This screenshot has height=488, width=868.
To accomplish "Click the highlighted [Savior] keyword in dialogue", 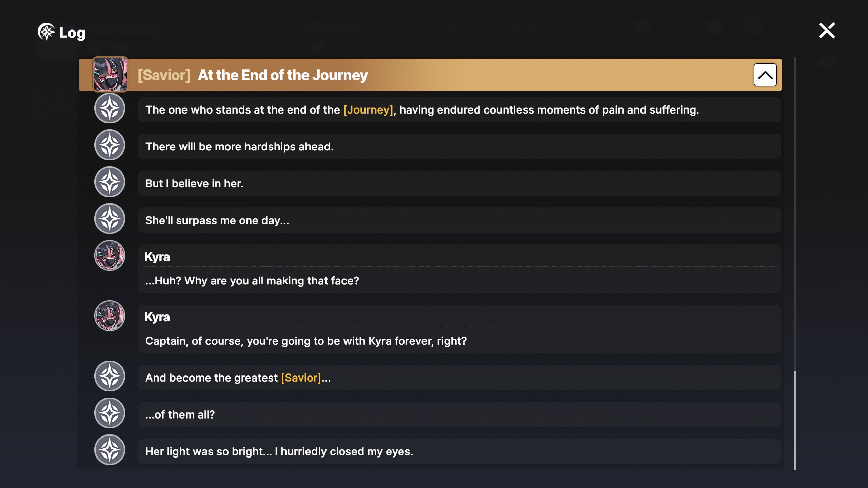I will tap(301, 378).
